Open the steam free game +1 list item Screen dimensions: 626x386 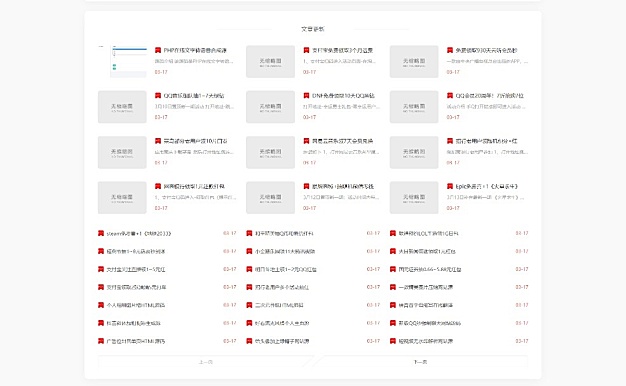pyautogui.click(x=139, y=234)
